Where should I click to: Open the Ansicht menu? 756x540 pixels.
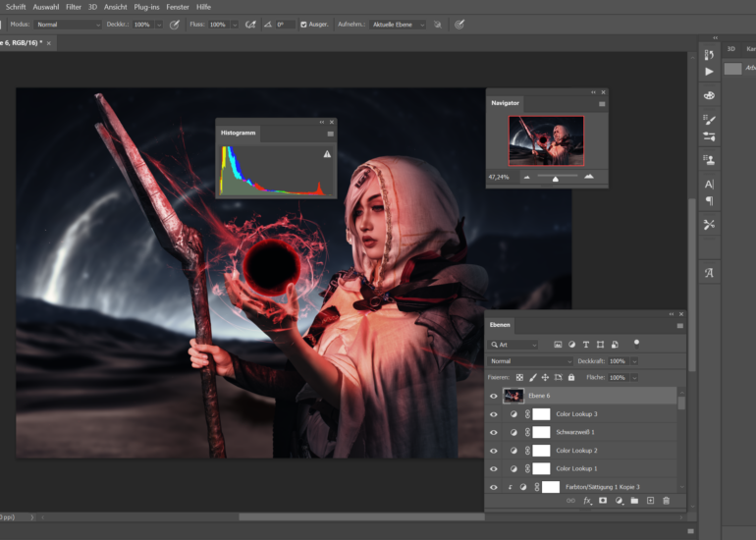coord(115,7)
